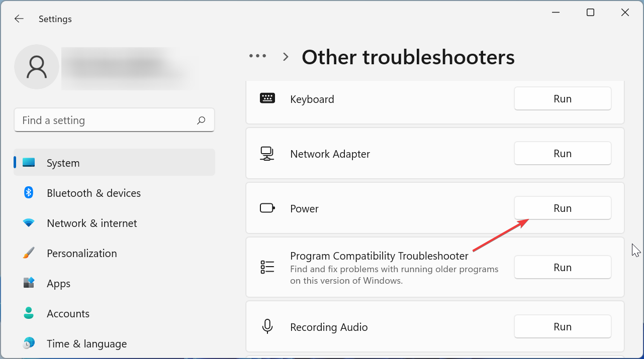Click the Program Compatibility list icon
This screenshot has height=359, width=644.
coord(267,267)
